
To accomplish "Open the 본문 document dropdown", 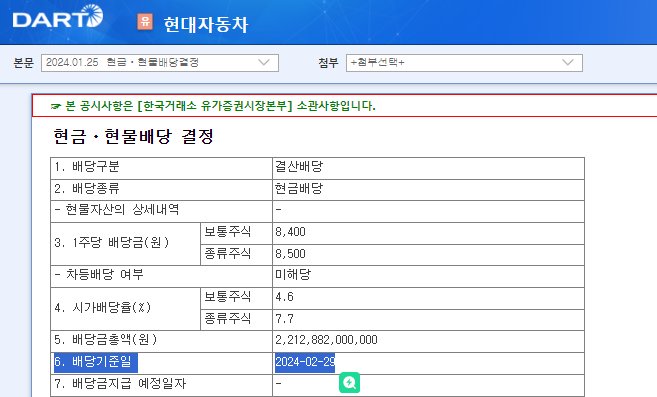I will [x=160, y=62].
